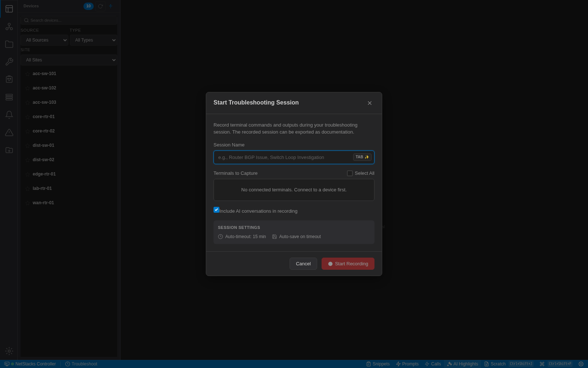588x368 pixels.
Task: Favorite core-rtr-01 with its star icon
Action: [27, 117]
